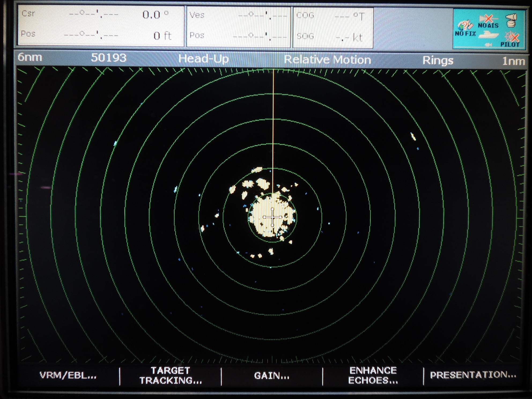Open the Gain settings menu

[272, 376]
